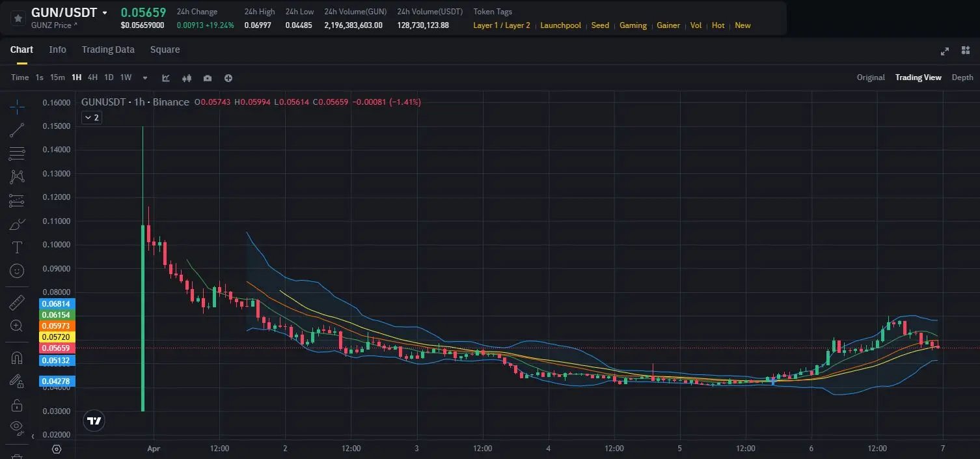Viewport: 980px width, 459px height.
Task: Click the Launchpool token tag
Action: (560, 25)
